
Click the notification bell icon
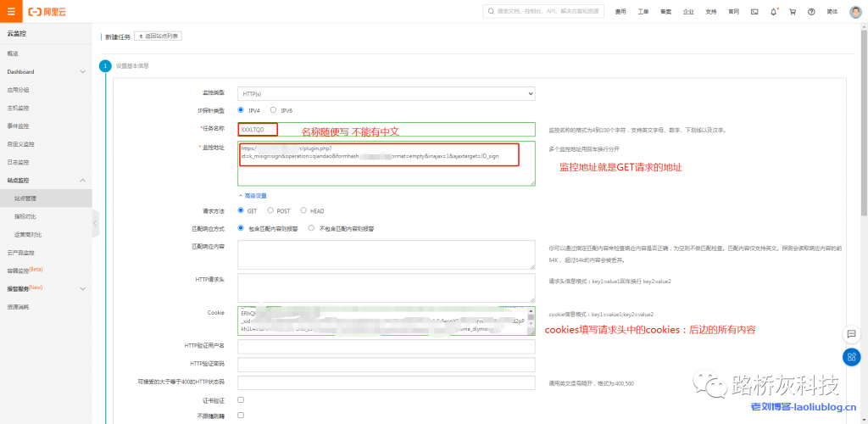(x=773, y=12)
